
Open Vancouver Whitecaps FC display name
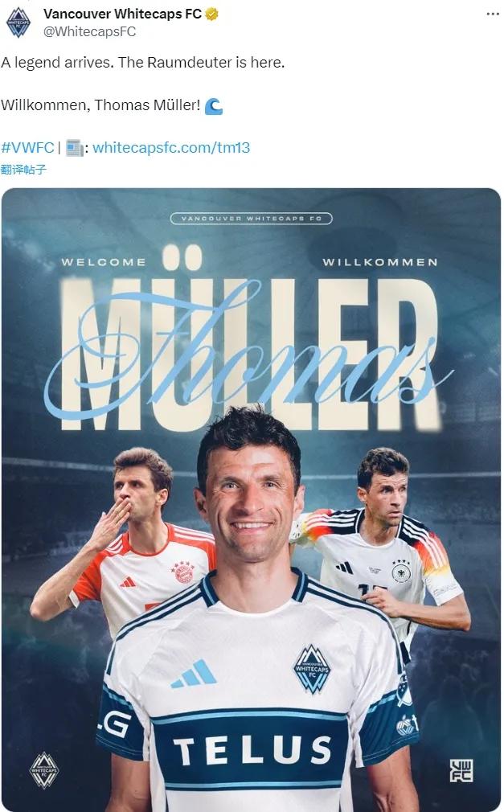(x=122, y=14)
